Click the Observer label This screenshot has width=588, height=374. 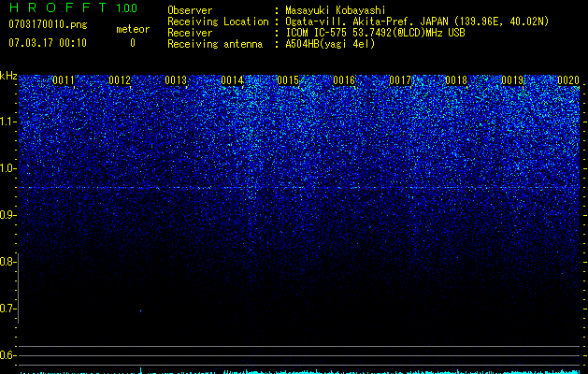[190, 10]
